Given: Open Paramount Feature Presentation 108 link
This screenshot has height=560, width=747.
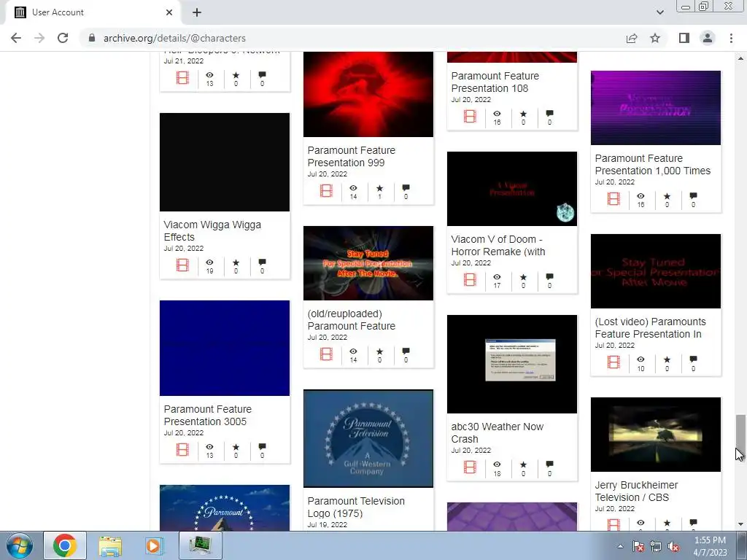Looking at the screenshot, I should 495,82.
